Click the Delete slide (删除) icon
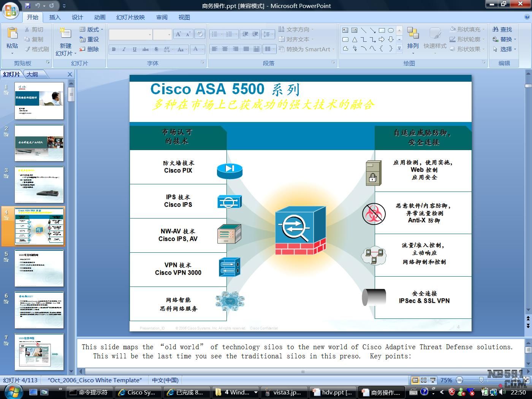532x399 pixels. [x=82, y=49]
